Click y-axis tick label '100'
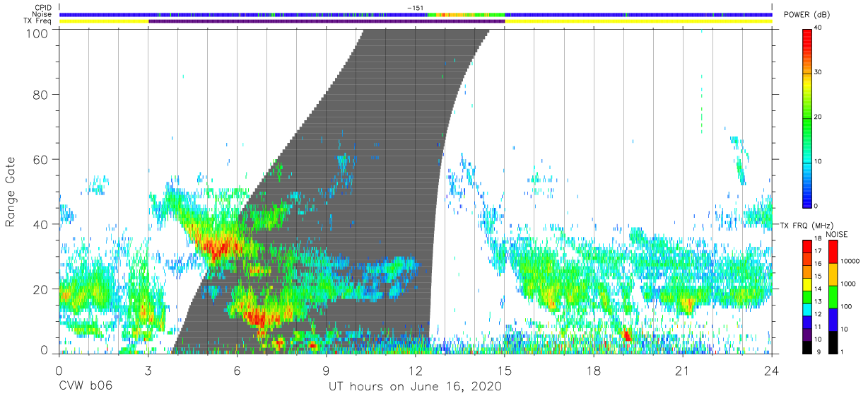 tap(37, 33)
